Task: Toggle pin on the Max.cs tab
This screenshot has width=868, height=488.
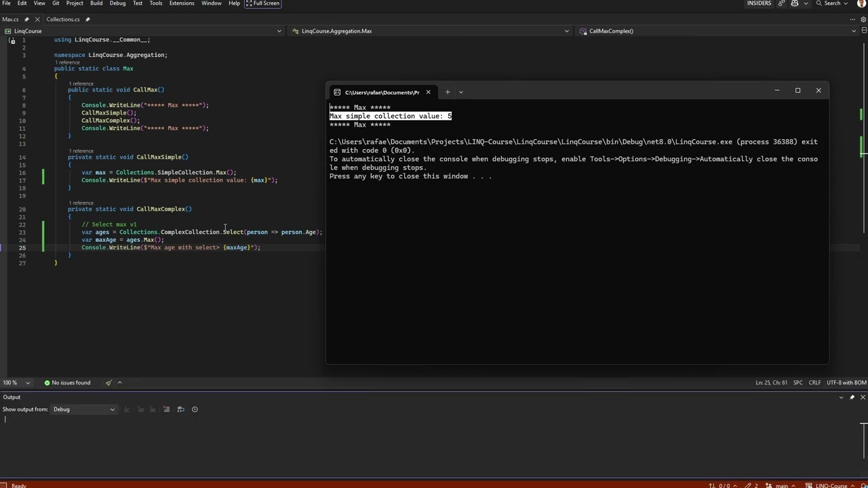Action: coord(27,19)
